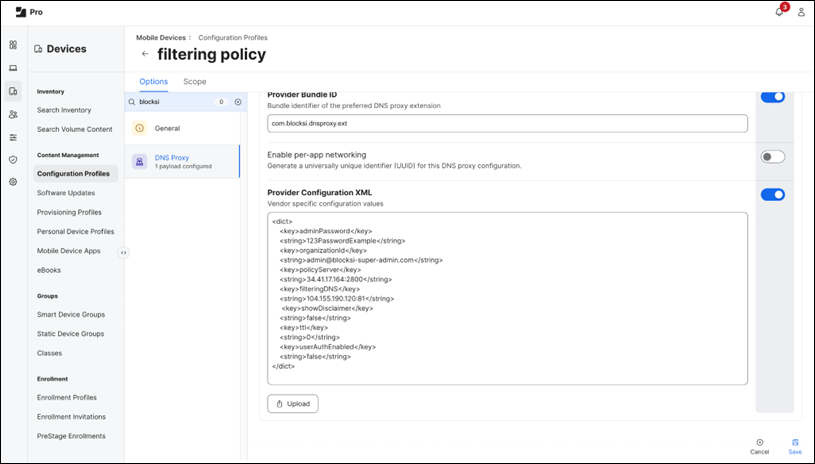
Task: Clear the blocksi search with the X icon
Action: pos(238,102)
